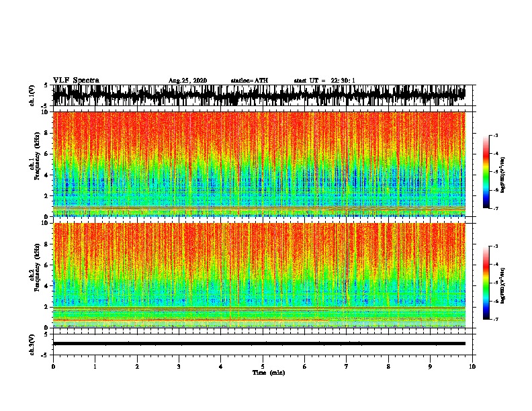Viewport: 532px width, 411px height.
Task: Click the ch.2 frequency top tick "10"
Action: click(x=46, y=223)
